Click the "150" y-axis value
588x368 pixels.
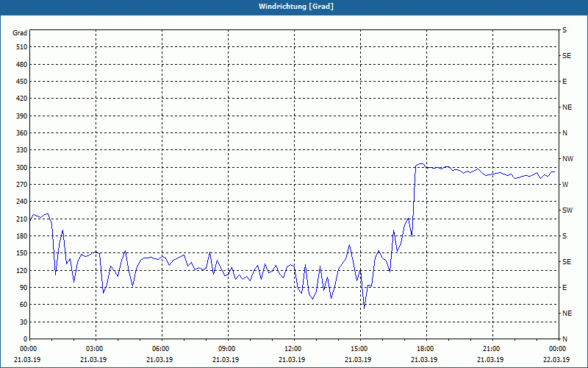click(22, 253)
